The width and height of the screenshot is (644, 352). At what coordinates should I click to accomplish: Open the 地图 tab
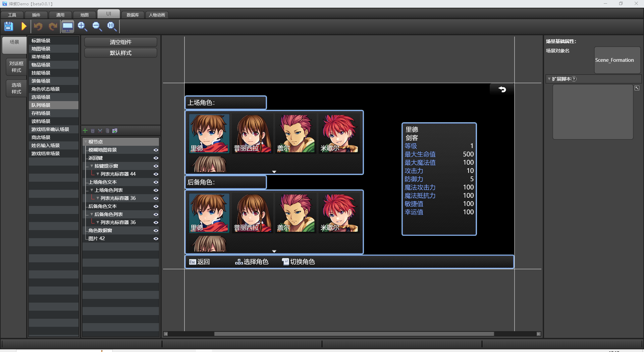(x=85, y=15)
